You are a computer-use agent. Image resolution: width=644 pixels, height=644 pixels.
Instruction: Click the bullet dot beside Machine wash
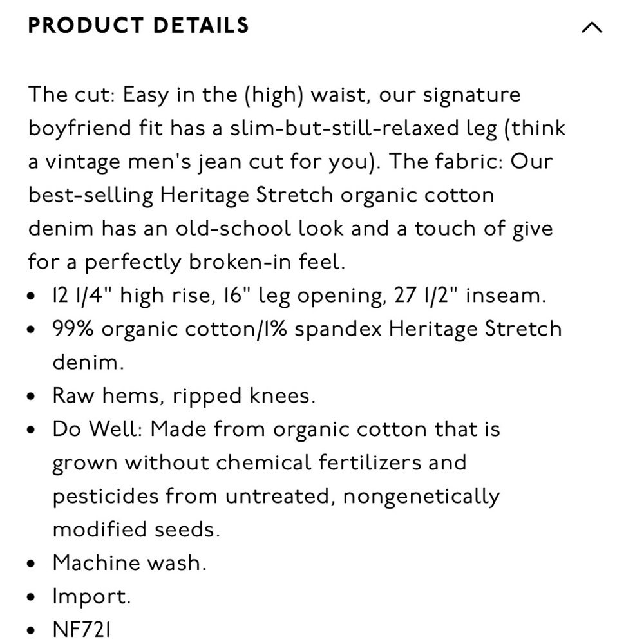point(31,563)
